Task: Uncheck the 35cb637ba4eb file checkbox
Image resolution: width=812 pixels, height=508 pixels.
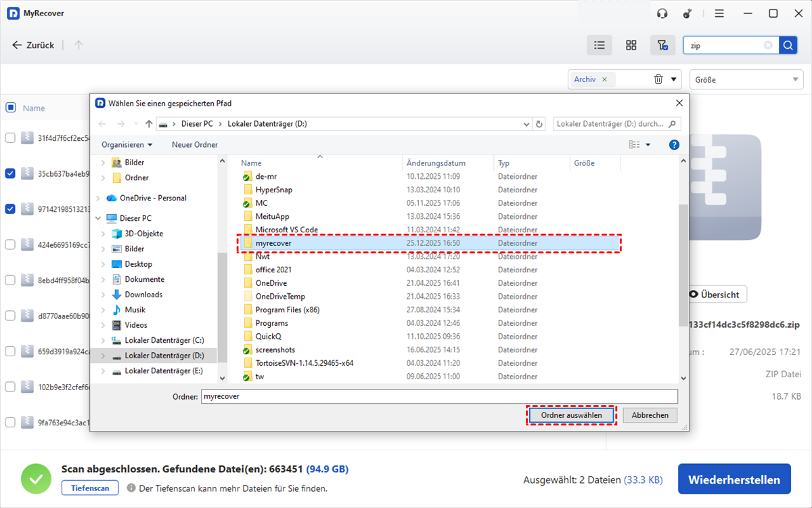Action: click(10, 173)
